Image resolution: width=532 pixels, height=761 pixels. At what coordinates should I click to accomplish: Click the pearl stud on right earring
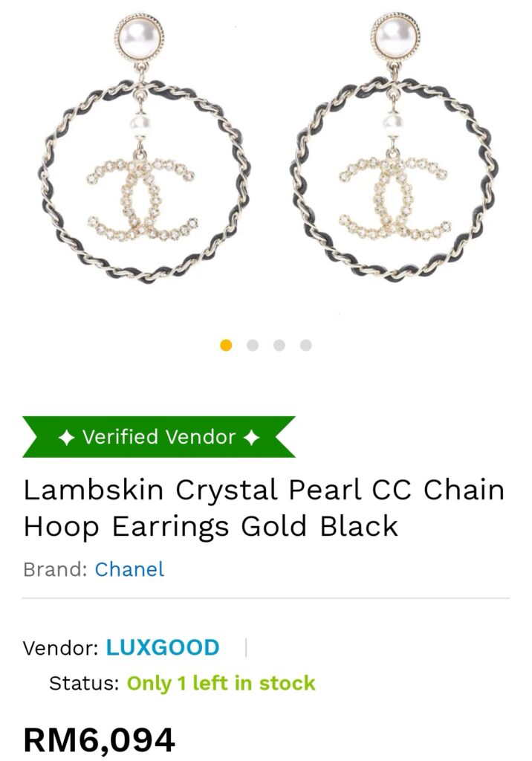(395, 36)
